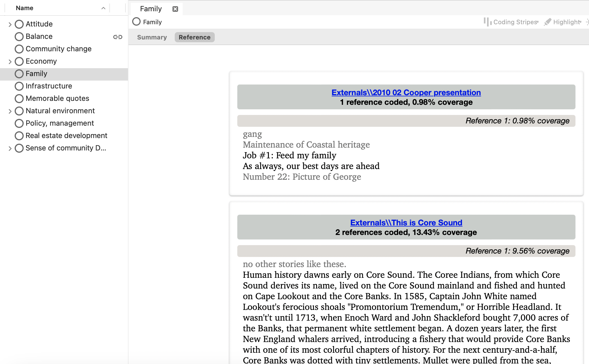The width and height of the screenshot is (589, 364).
Task: Expand the Attitude code
Action: click(x=10, y=25)
